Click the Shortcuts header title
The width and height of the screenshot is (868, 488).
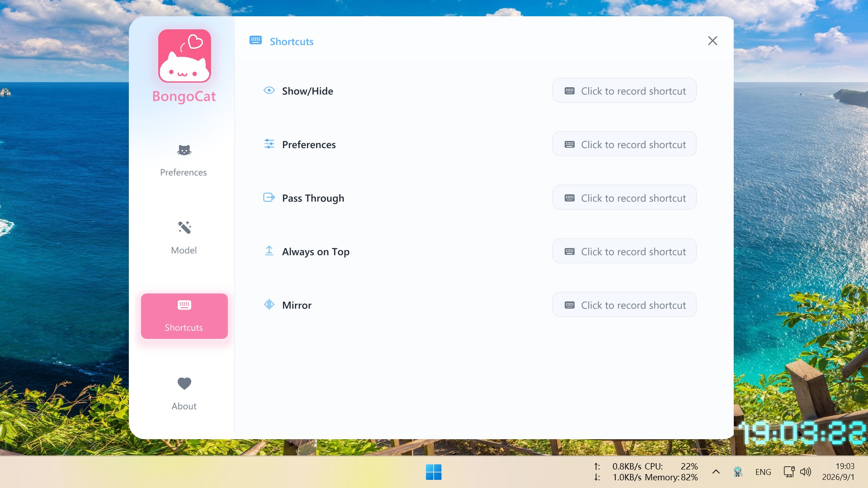point(292,42)
